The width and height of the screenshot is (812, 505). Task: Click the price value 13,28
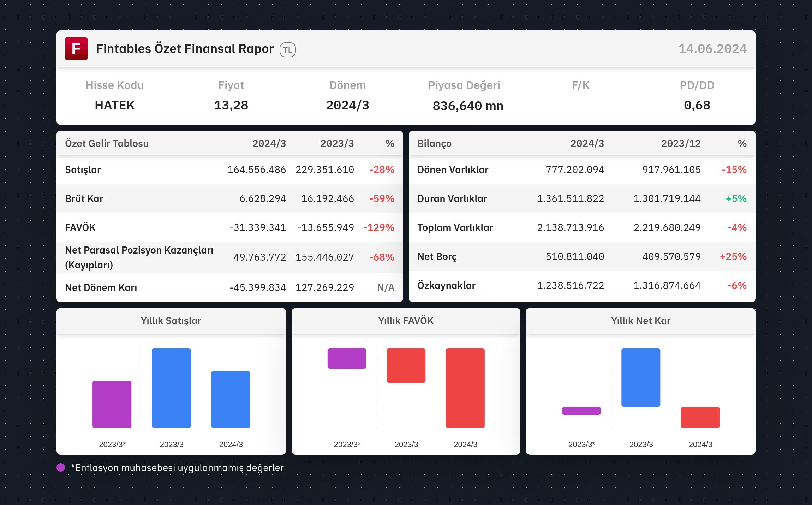[x=231, y=105]
